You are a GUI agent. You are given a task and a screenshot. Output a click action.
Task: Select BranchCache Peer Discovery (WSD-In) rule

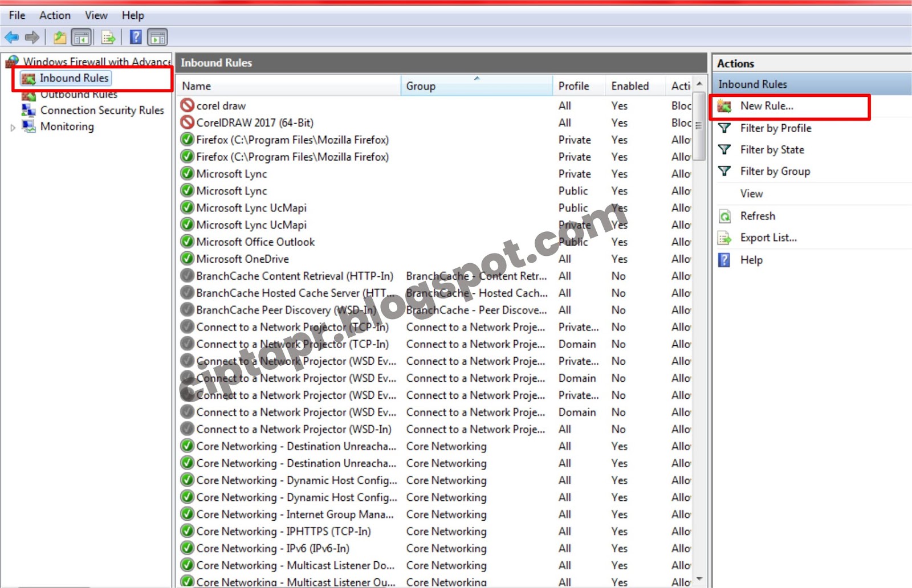pos(436,310)
